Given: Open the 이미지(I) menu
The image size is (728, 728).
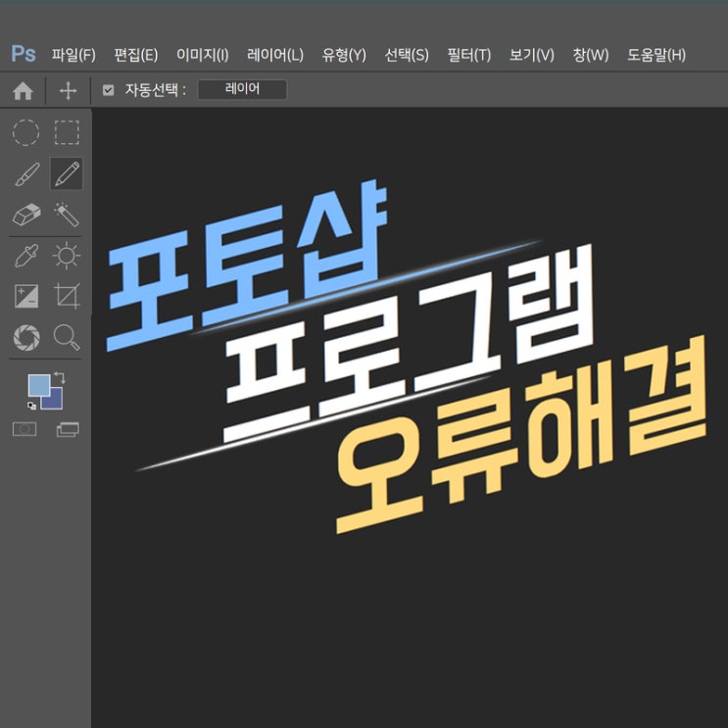Looking at the screenshot, I should click(x=203, y=55).
